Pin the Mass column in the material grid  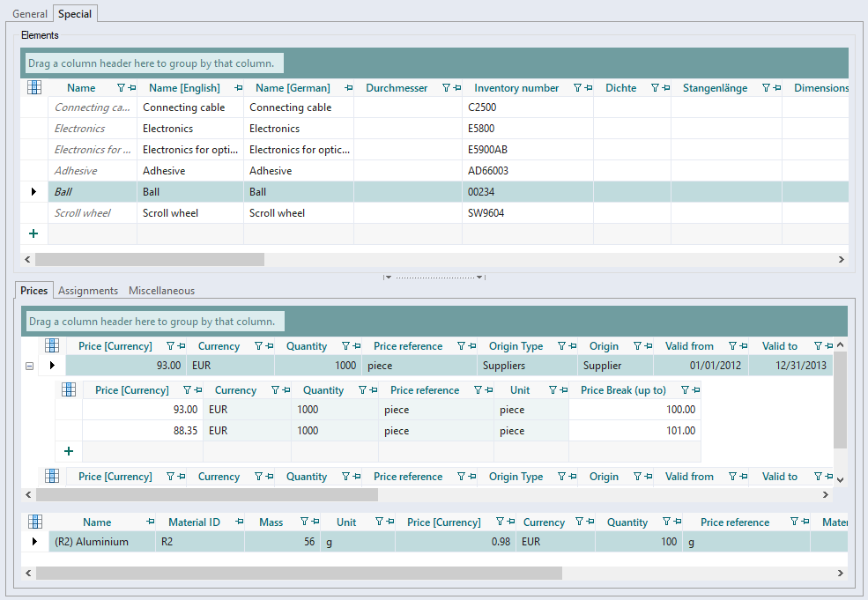315,522
